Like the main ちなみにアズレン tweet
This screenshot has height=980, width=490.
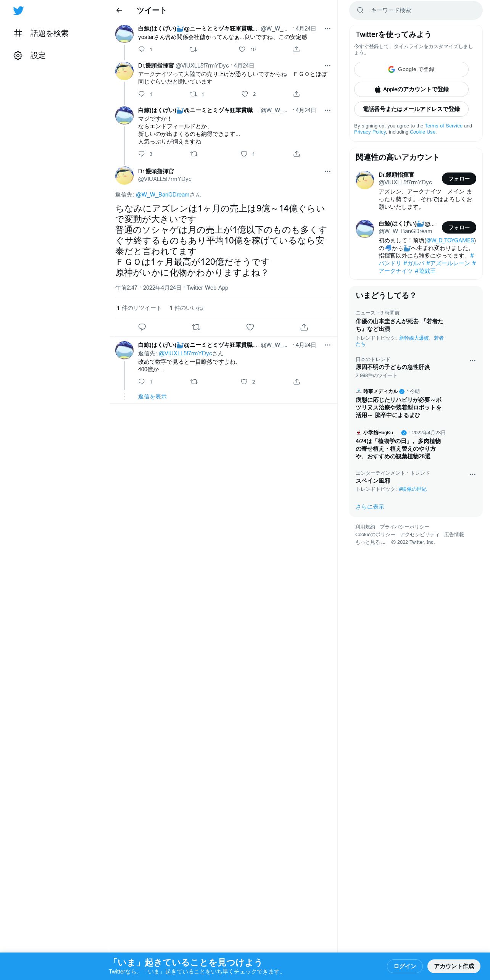tap(250, 327)
